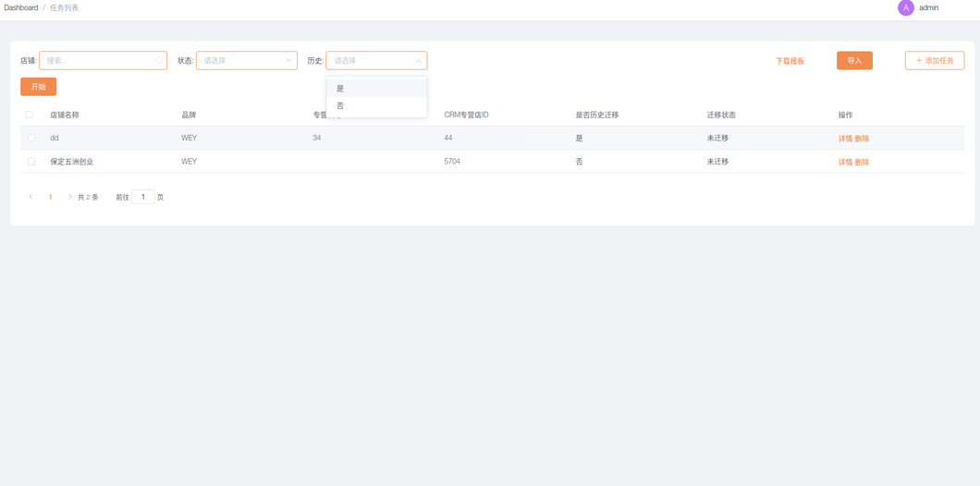
Task: Choose 是 in the 历史 dropdown list
Action: pyautogui.click(x=376, y=89)
